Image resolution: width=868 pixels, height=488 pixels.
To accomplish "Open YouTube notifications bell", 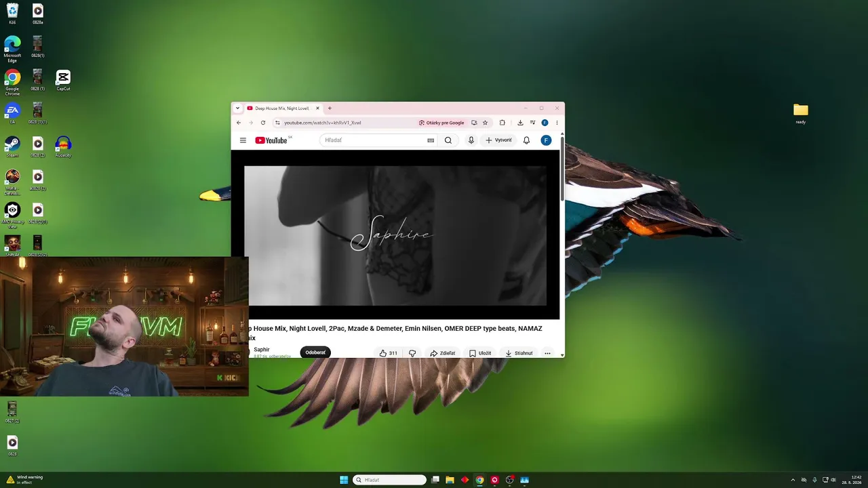I will [526, 140].
